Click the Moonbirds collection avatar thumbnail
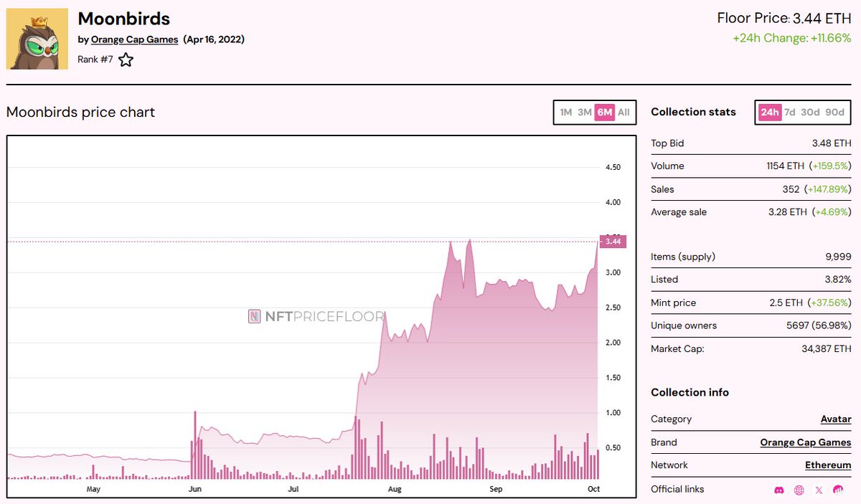 pos(37,37)
